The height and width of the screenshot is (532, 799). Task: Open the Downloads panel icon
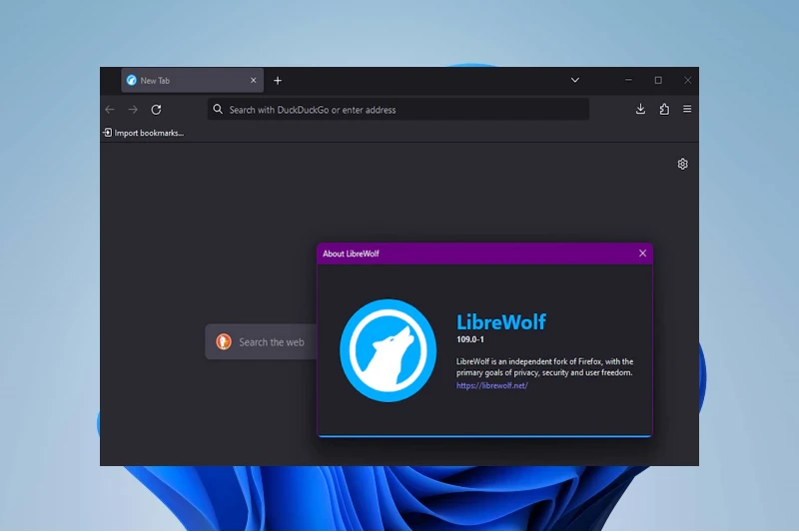click(640, 109)
